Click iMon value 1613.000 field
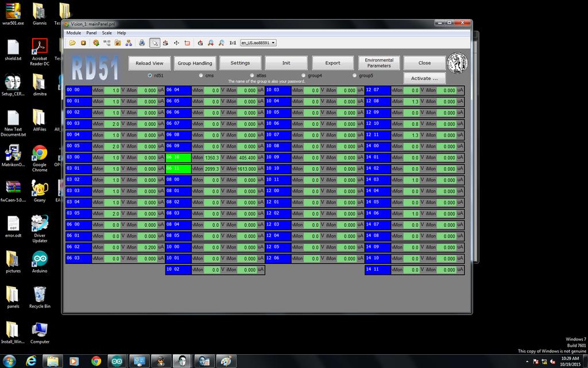Viewport: 588px width, 368px height. coord(246,169)
